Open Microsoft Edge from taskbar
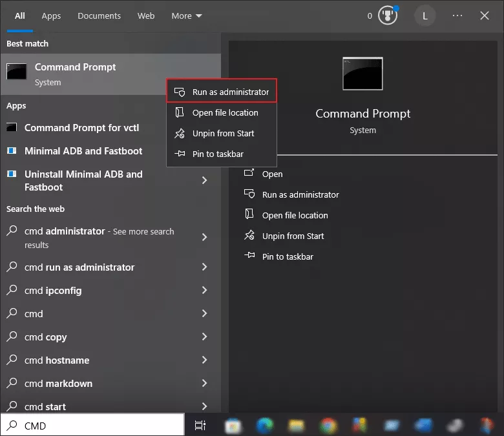Screen dimensions: 504x436 pos(265,426)
